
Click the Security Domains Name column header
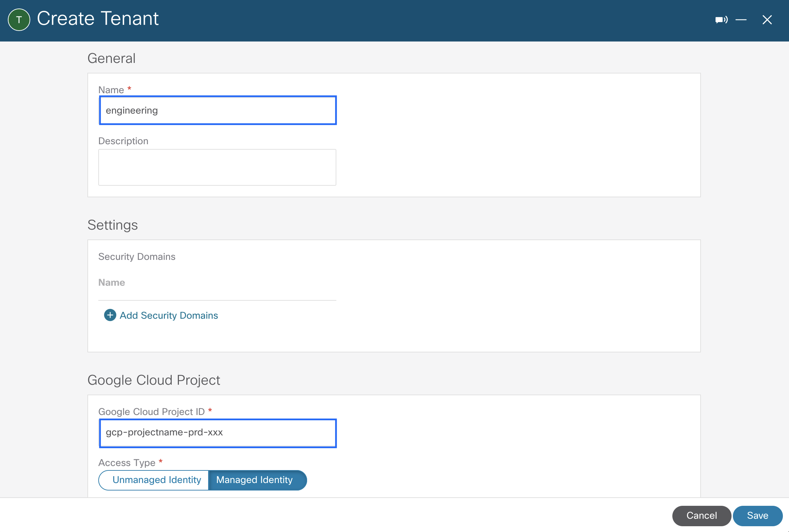[x=112, y=282]
